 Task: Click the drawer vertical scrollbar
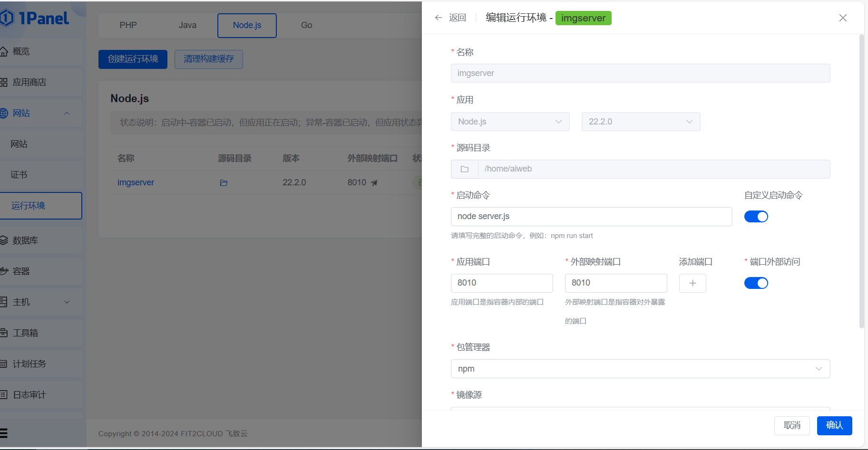point(861,181)
